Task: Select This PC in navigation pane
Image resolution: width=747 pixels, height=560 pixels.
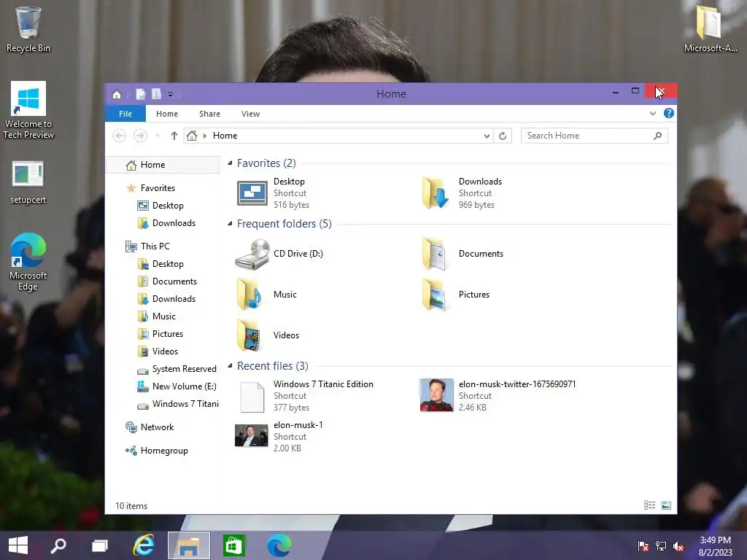Action: pos(155,246)
